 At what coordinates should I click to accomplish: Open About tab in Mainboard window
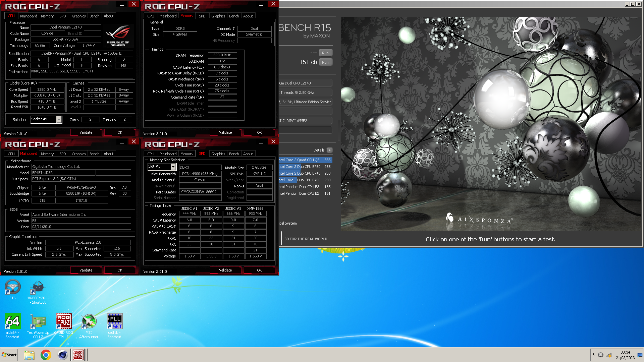coord(109,154)
